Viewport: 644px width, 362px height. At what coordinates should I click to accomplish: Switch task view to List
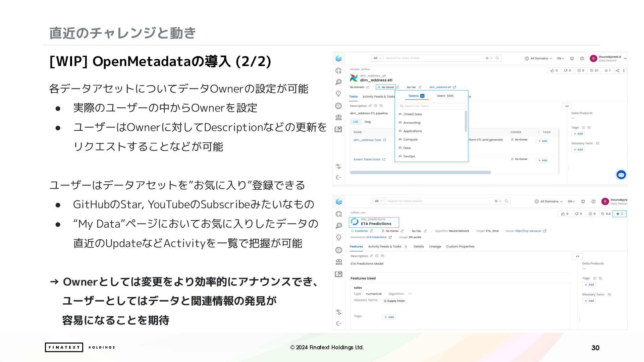click(x=356, y=122)
